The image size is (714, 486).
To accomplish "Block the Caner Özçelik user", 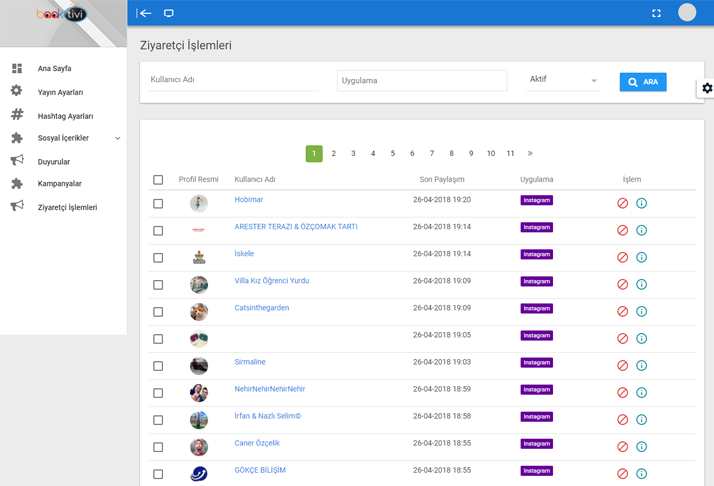I will [x=622, y=447].
